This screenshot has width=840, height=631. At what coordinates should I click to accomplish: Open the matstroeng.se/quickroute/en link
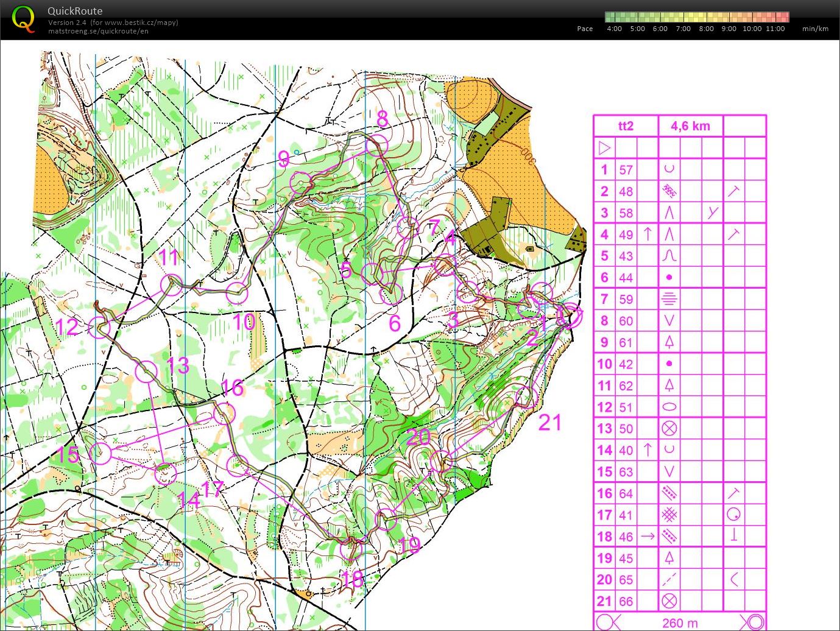tap(98, 32)
